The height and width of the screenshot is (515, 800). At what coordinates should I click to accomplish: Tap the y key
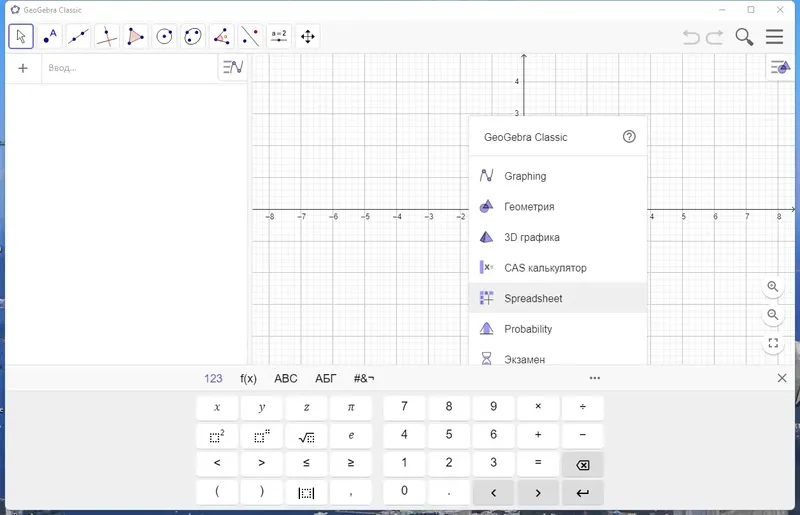(x=262, y=407)
